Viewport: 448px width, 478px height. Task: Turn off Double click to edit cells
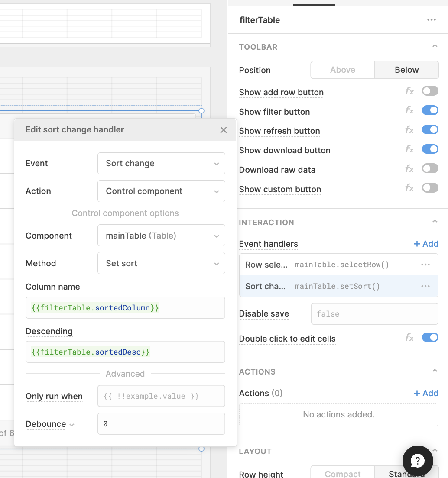click(x=430, y=337)
